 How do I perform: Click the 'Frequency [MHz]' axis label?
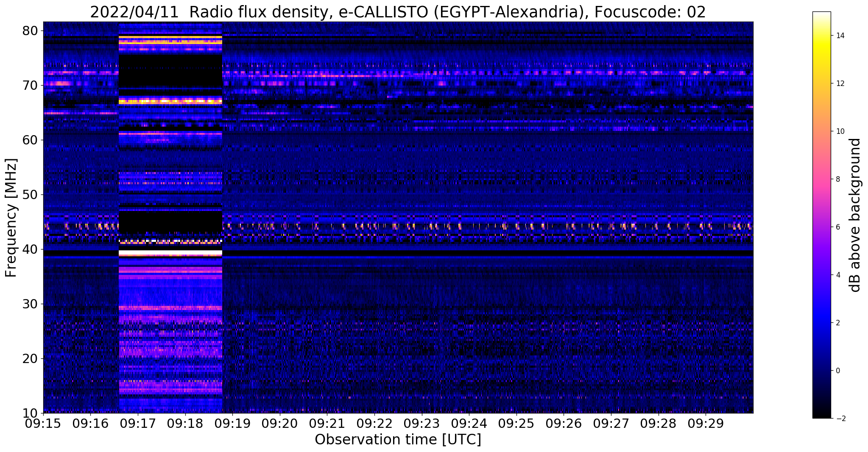[11, 218]
